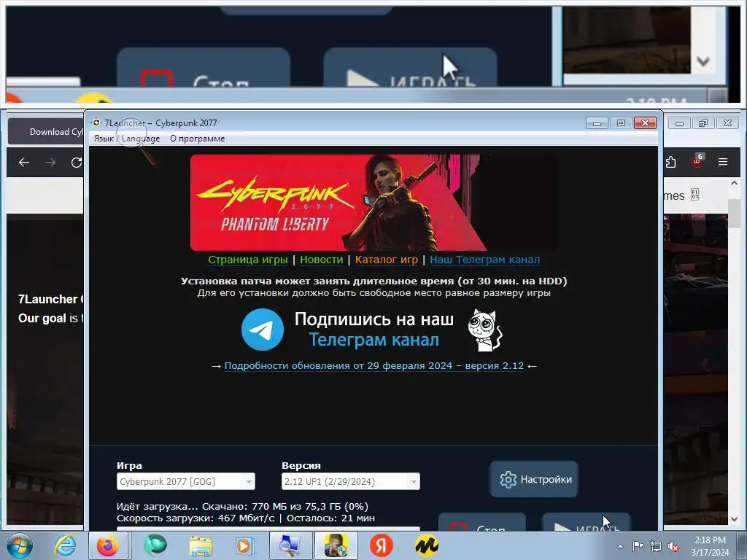The height and width of the screenshot is (560, 747).
Task: Open the red Yandex Я taskbar icon
Action: point(381,545)
